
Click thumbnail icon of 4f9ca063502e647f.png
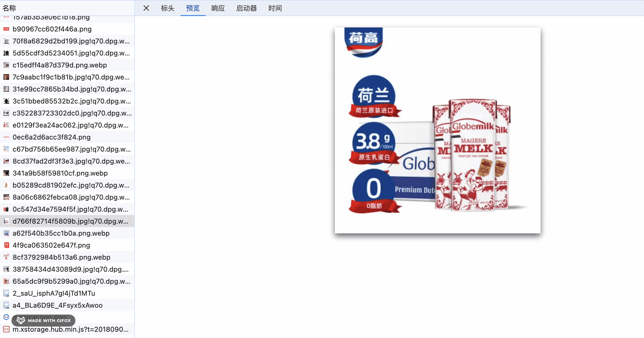(6, 245)
